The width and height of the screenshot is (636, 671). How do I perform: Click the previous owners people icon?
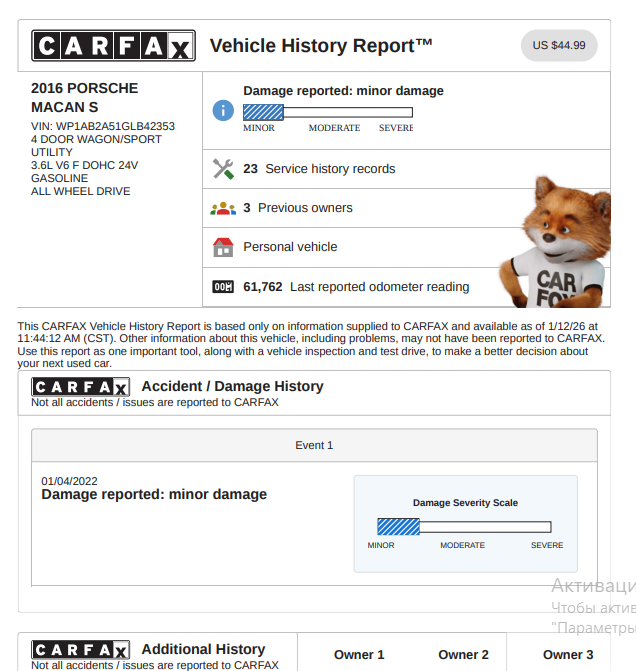point(223,208)
